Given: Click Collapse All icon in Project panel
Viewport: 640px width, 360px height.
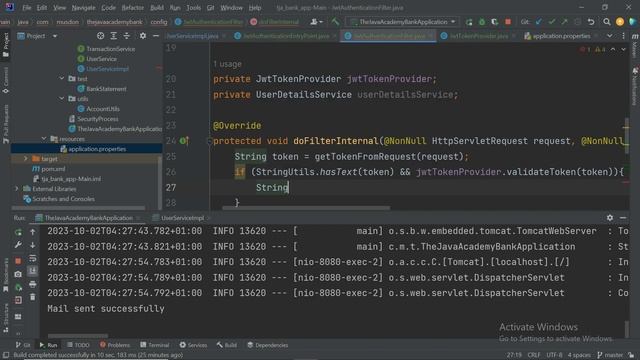Looking at the screenshot, I should click(127, 36).
